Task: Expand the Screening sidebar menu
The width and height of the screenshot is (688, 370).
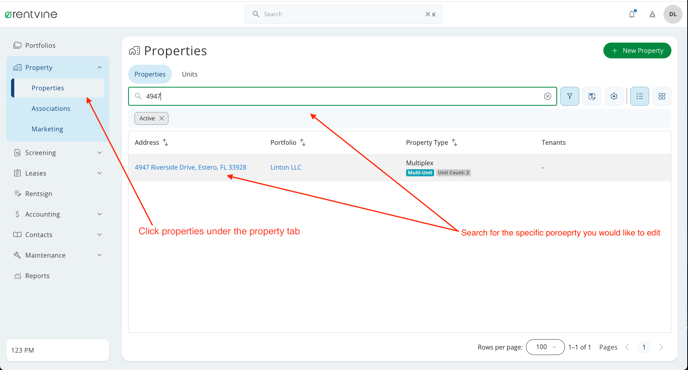Action: pos(58,153)
